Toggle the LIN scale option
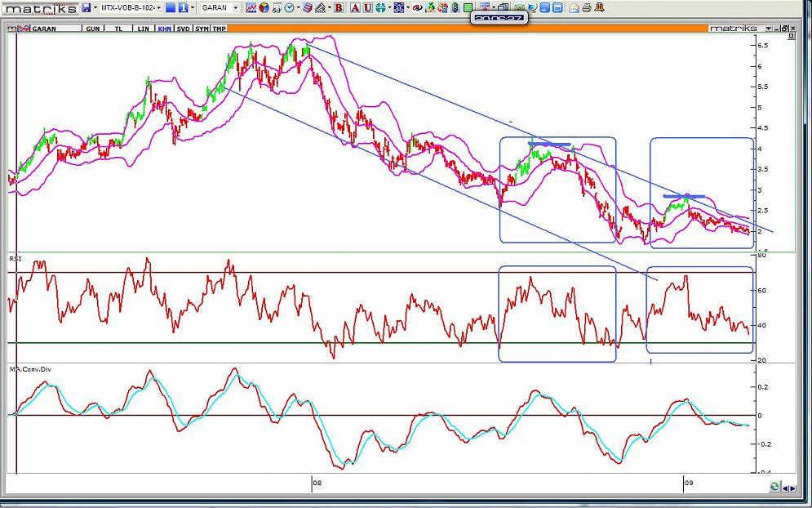812x508 pixels. click(x=141, y=29)
